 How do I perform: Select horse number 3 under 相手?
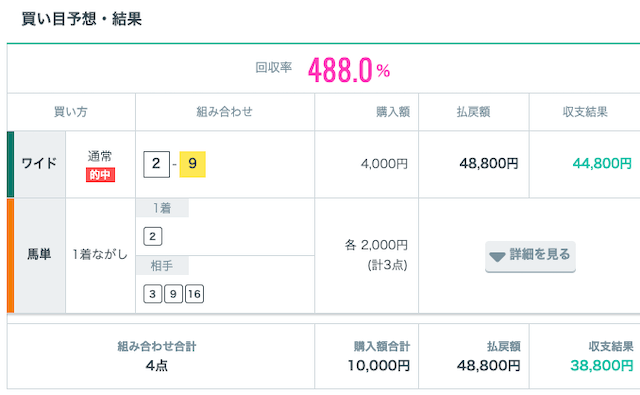point(153,294)
